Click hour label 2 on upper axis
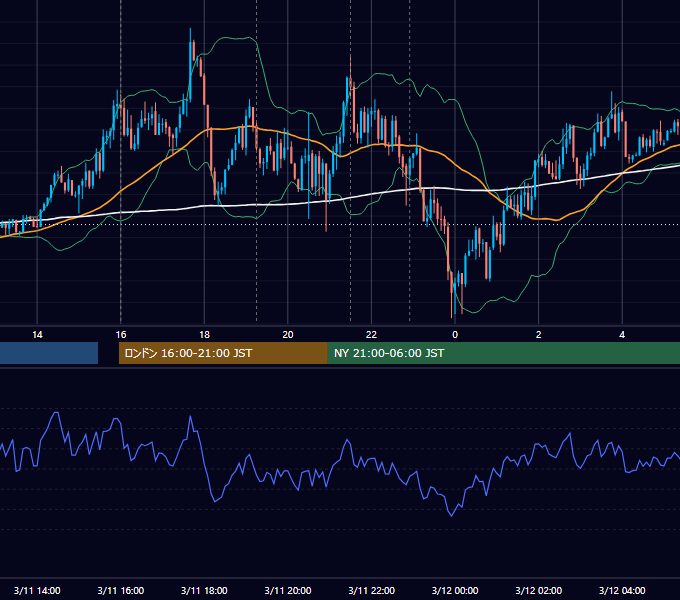Image resolution: width=680 pixels, height=600 pixels. pos(539,335)
